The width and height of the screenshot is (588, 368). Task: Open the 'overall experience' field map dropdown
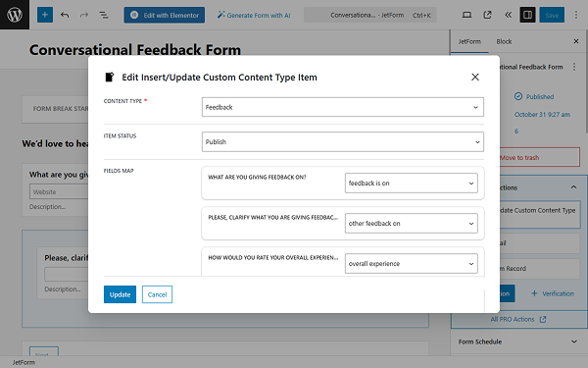412,264
